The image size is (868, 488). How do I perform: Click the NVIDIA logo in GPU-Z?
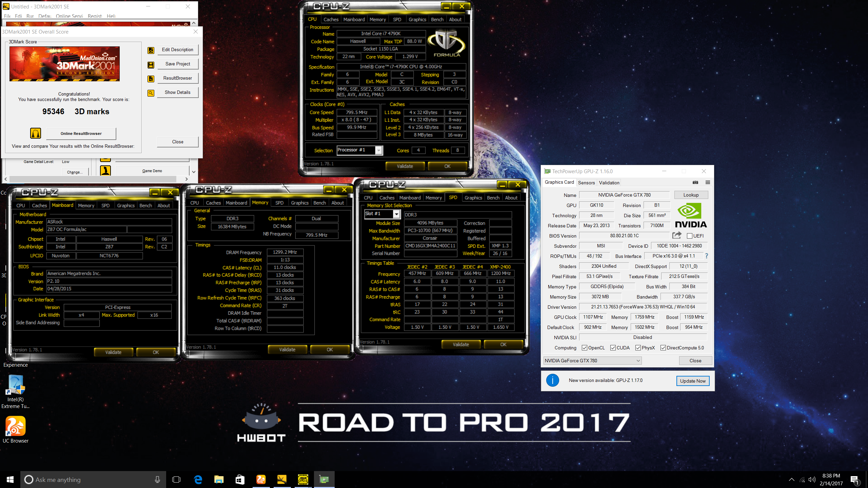pos(691,216)
